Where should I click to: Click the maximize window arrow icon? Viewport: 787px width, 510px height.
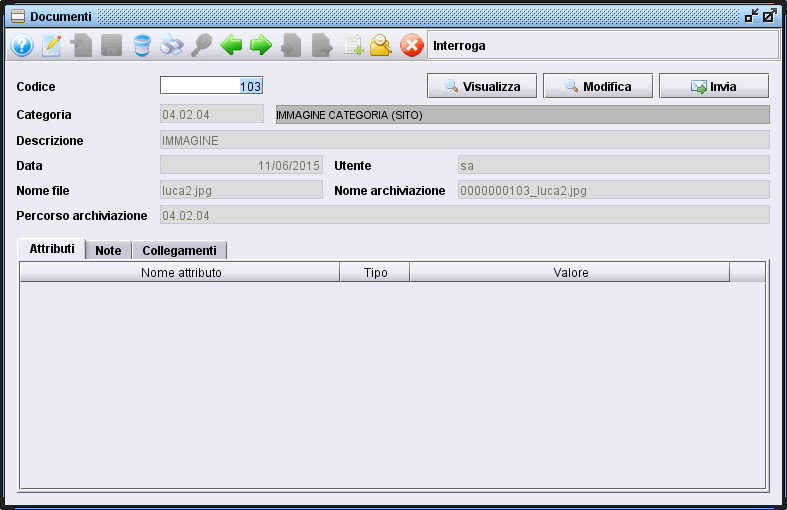pos(769,16)
